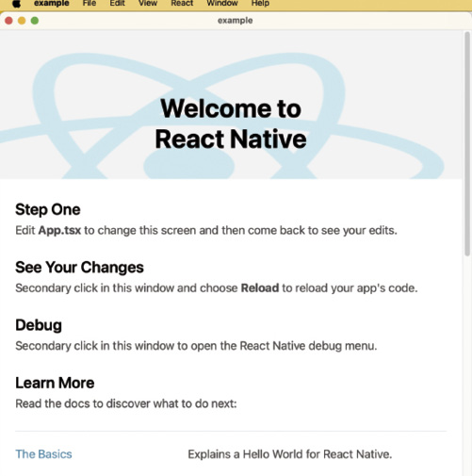Open the example app menu
Screen dimensions: 472x476
coord(52,3)
